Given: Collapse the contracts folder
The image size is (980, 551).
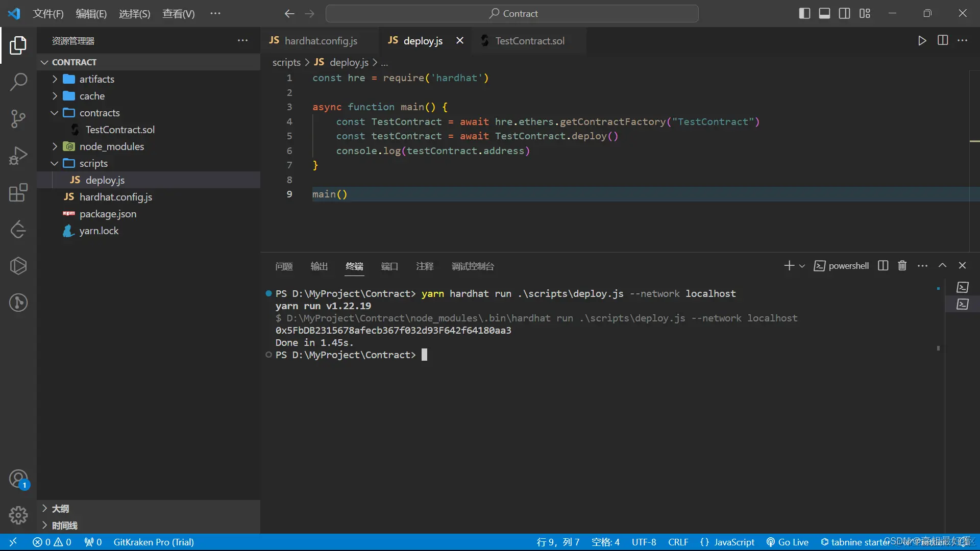Looking at the screenshot, I should pos(99,113).
